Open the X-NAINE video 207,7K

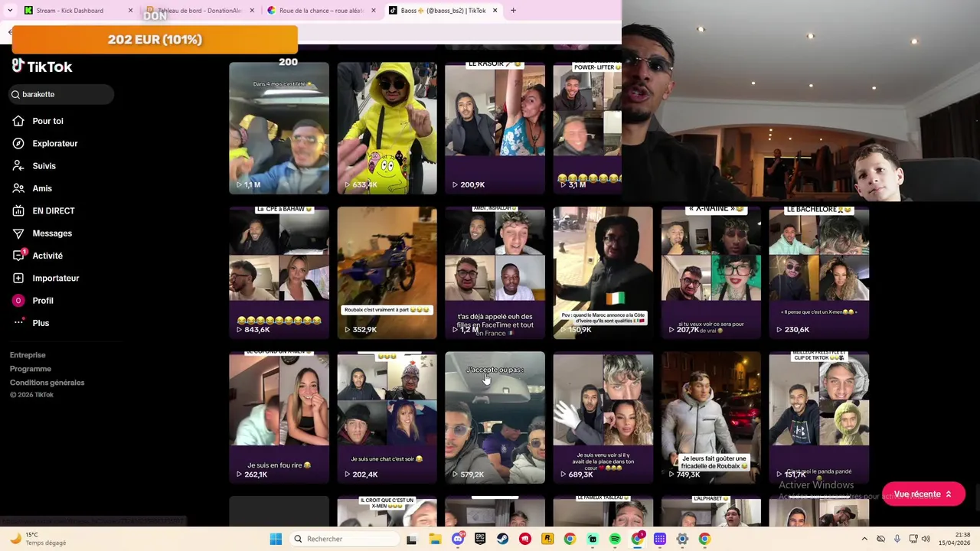click(710, 272)
